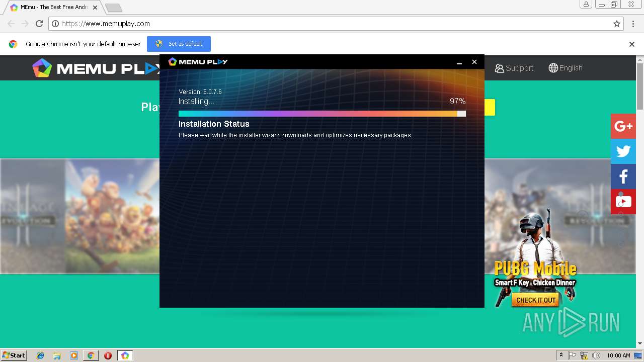The image size is (644, 362).
Task: Open the English language selector
Action: pos(566,68)
